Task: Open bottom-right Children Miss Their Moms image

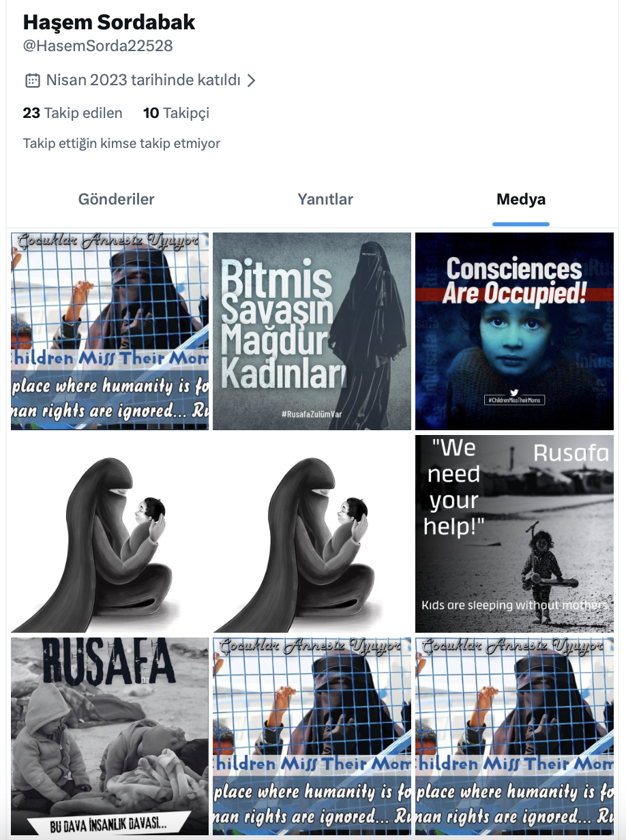Action: pos(515,736)
